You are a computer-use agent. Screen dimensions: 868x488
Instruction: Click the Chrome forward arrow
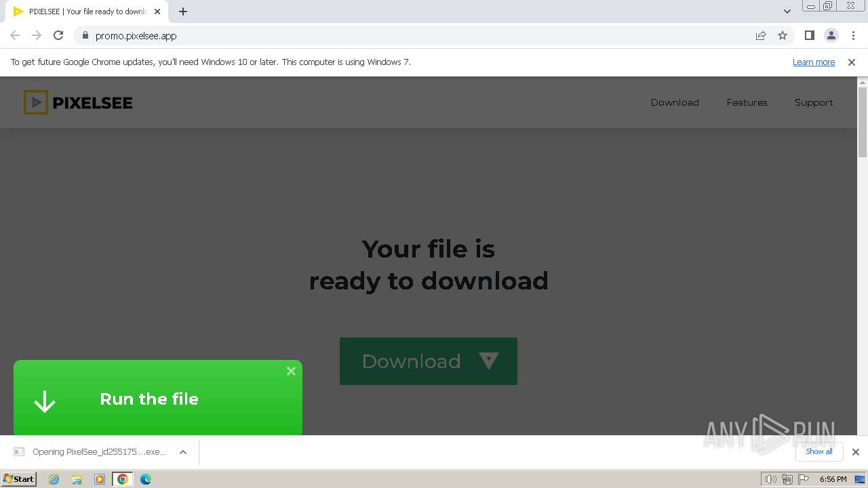(37, 35)
